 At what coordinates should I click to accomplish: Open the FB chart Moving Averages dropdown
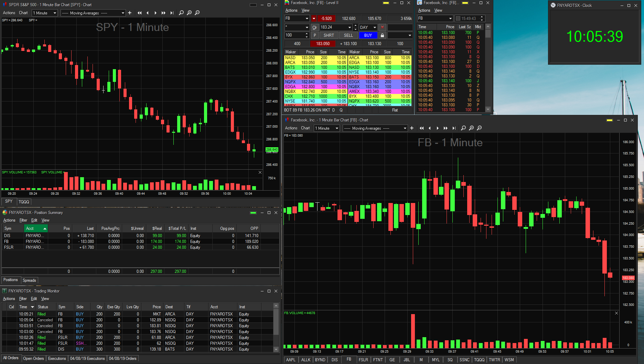pos(405,128)
